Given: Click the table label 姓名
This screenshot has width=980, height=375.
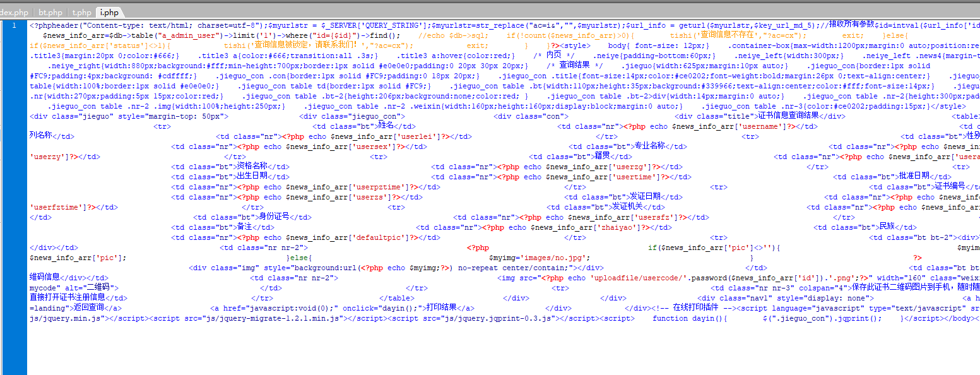Looking at the screenshot, I should click(386, 126).
